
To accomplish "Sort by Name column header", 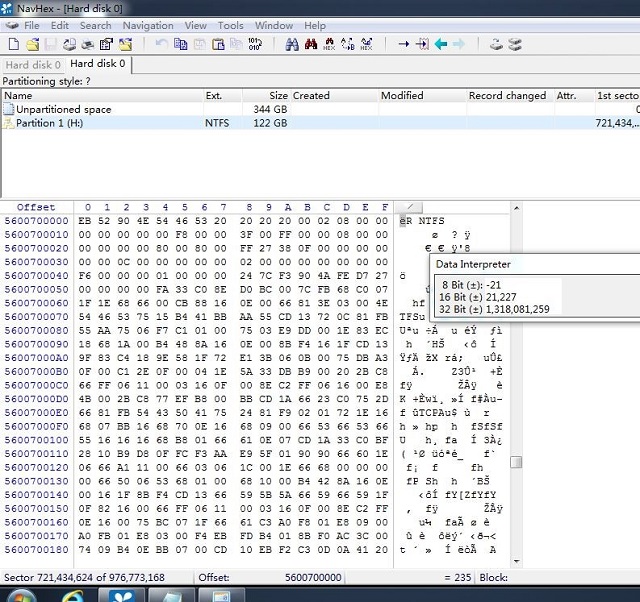I will pyautogui.click(x=102, y=96).
